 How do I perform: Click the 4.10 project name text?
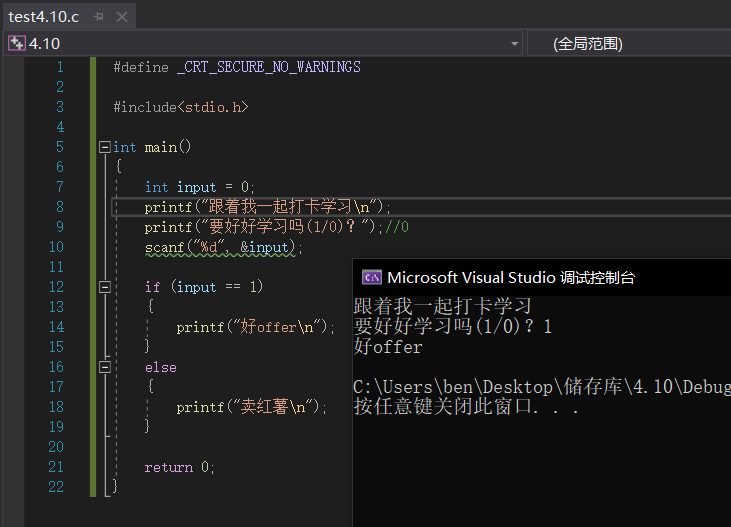[x=44, y=44]
